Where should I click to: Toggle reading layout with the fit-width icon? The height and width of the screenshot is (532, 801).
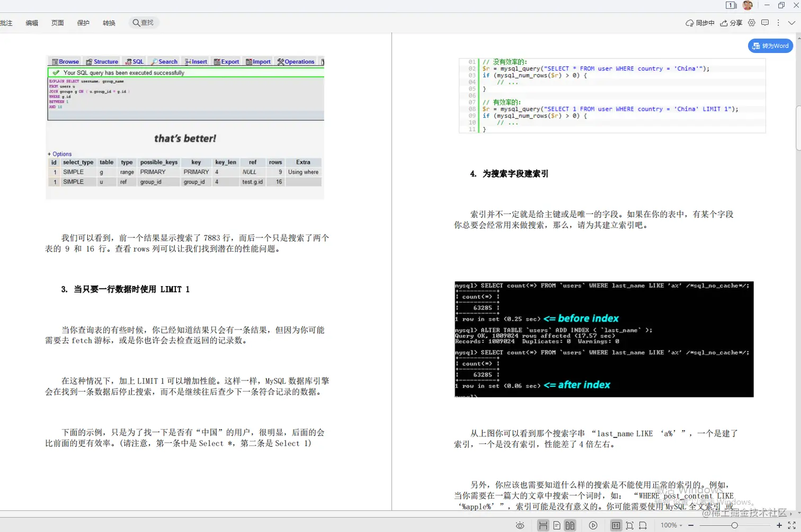point(544,525)
